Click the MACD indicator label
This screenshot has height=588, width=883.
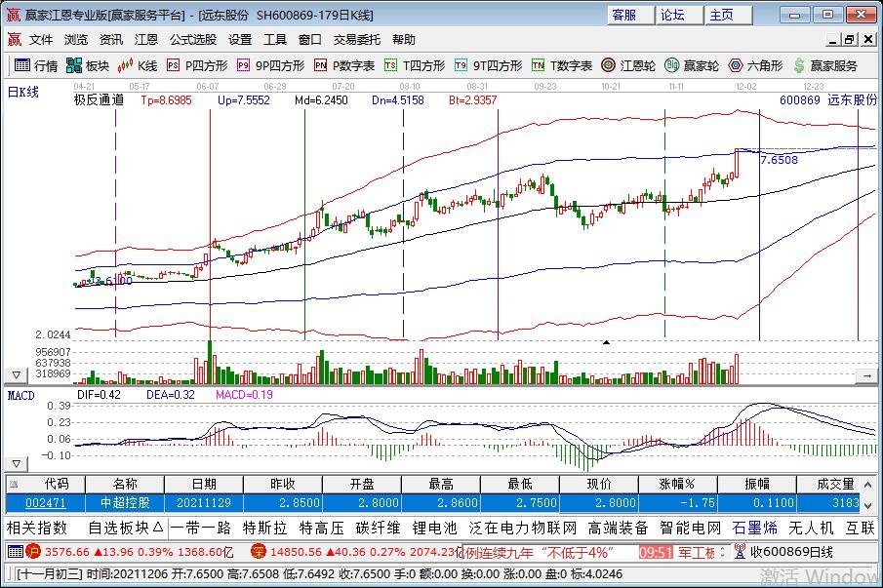click(x=20, y=396)
